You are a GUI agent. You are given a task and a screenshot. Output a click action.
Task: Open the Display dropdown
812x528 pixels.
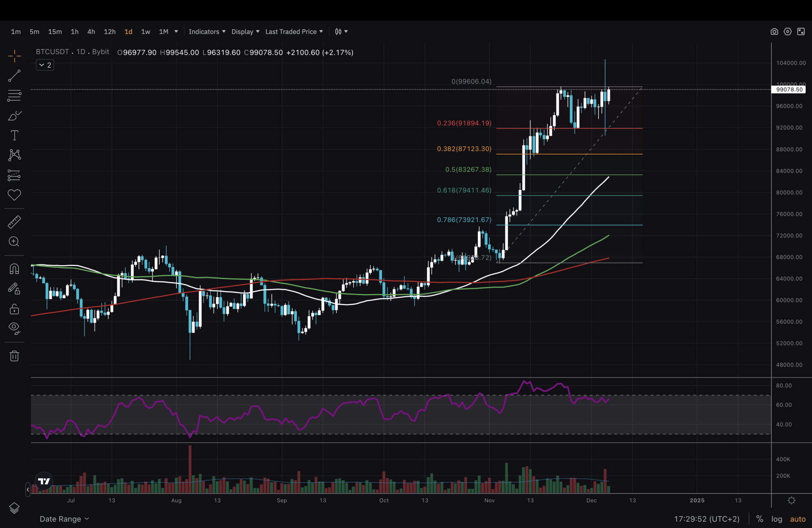click(245, 32)
